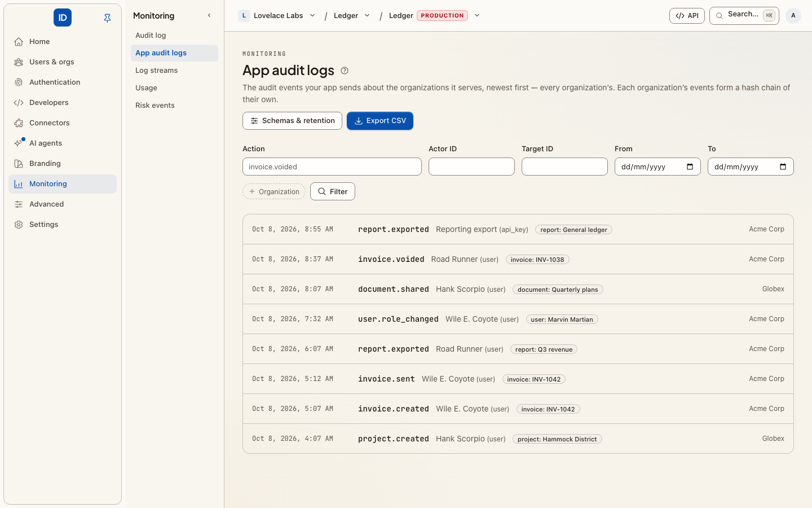812x508 pixels.
Task: Open the invoice.sent event row
Action: click(518, 379)
